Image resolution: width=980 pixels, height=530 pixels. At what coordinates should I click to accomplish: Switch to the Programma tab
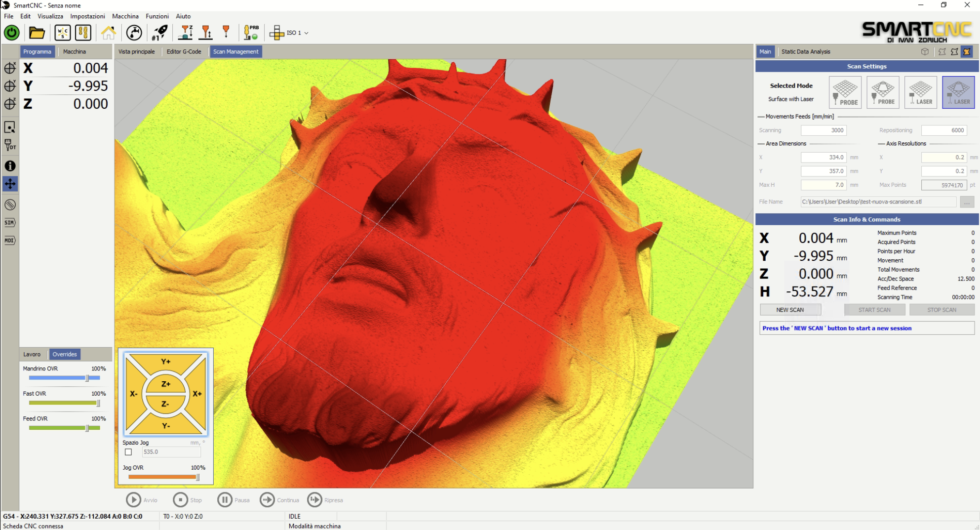pos(37,51)
